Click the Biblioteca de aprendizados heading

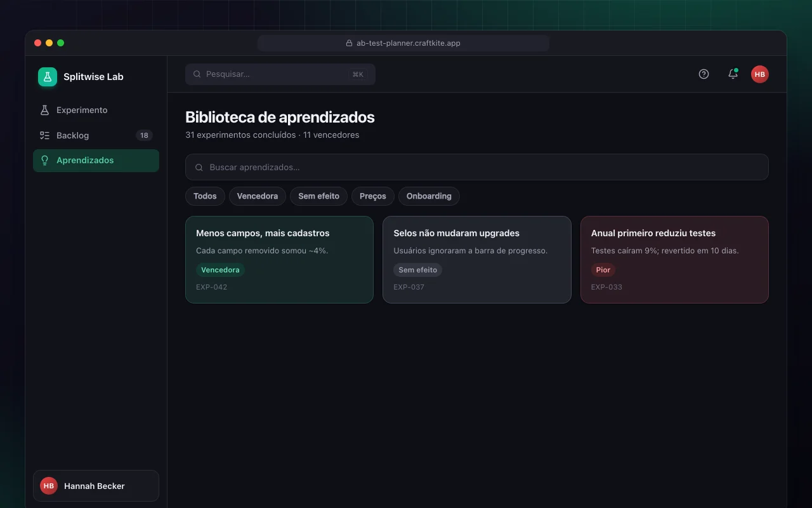coord(280,117)
